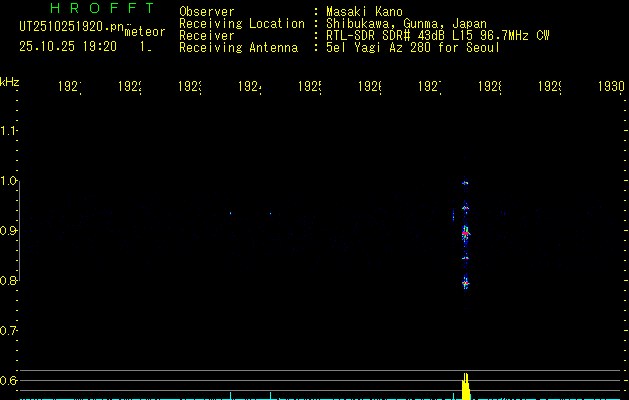Click the 0.8 frequency axis label
The width and height of the screenshot is (629, 400).
point(8,280)
